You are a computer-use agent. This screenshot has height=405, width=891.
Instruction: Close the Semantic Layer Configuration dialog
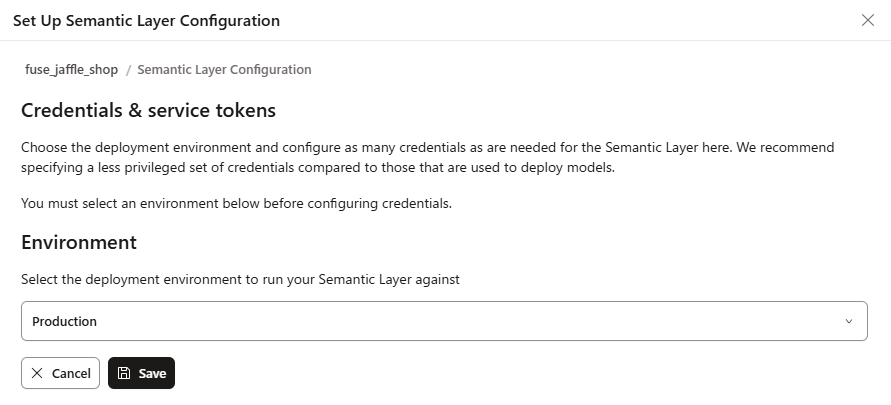click(867, 20)
